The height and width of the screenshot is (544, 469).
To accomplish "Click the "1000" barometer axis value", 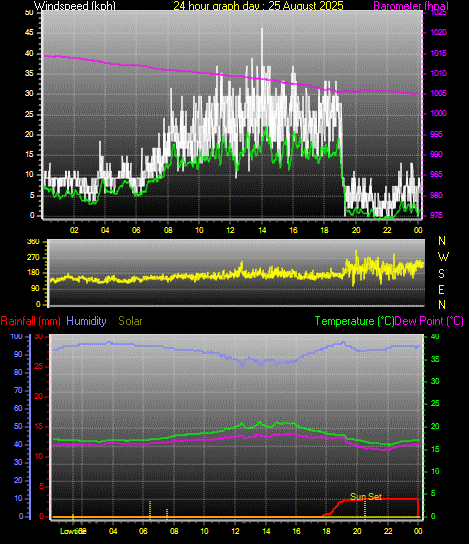I will (438, 113).
